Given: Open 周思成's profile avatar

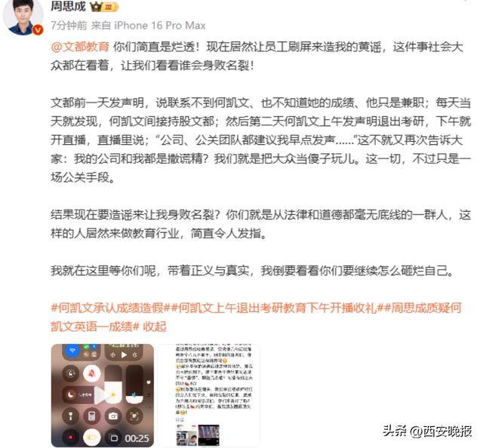Looking at the screenshot, I should pyautogui.click(x=23, y=17).
